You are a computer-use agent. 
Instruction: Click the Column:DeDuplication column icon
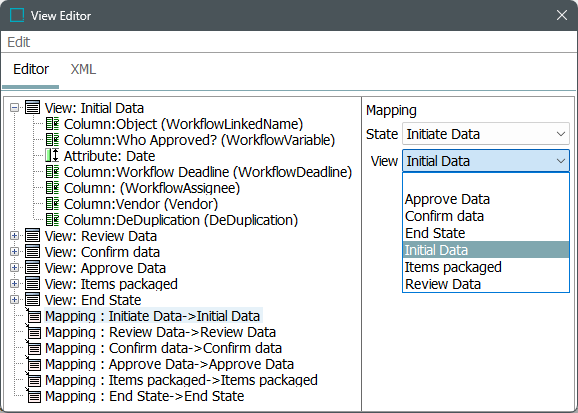pos(52,220)
